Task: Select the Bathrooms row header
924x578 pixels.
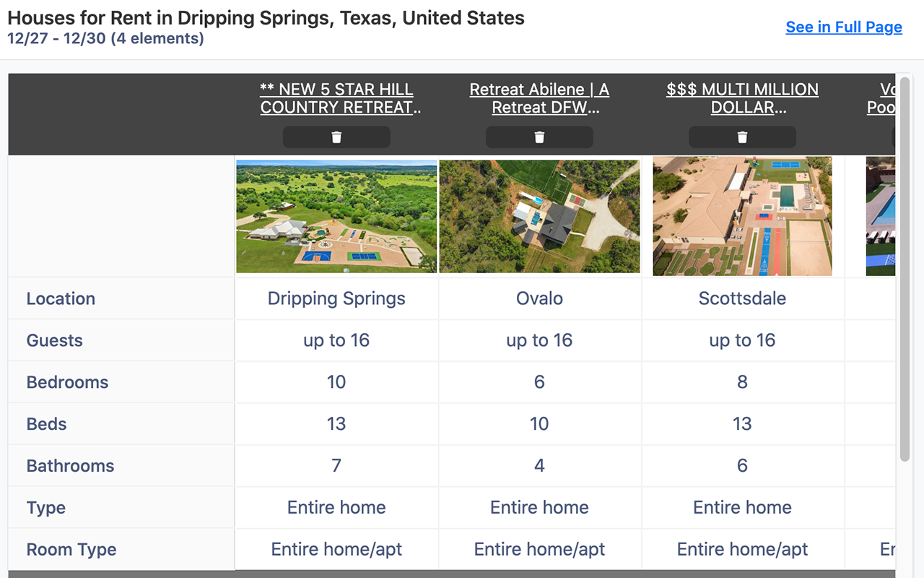Action: [70, 466]
